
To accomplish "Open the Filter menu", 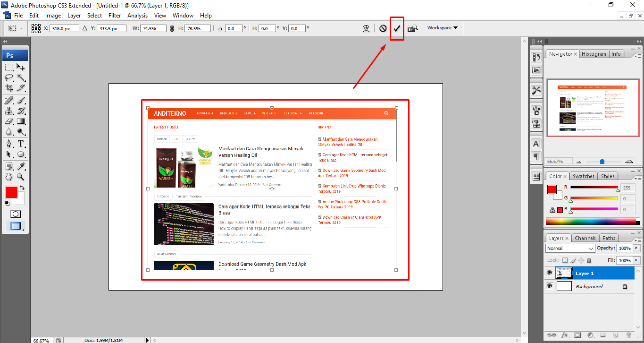I will tap(115, 16).
